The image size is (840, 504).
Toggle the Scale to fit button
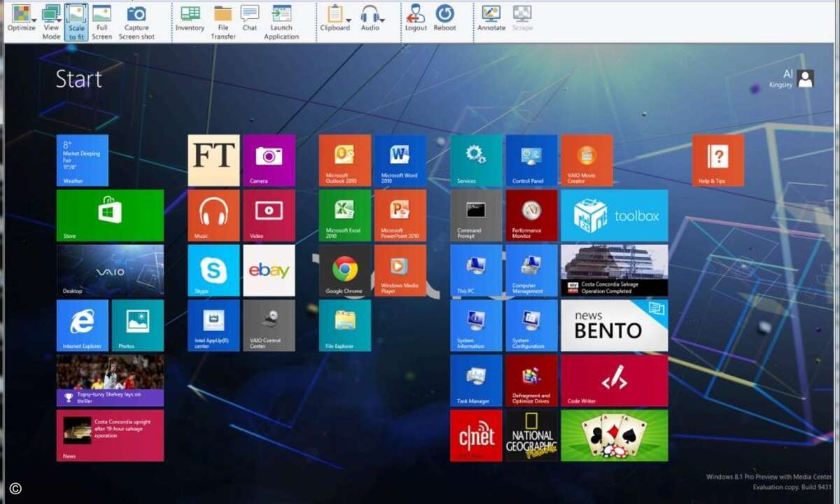pyautogui.click(x=76, y=22)
